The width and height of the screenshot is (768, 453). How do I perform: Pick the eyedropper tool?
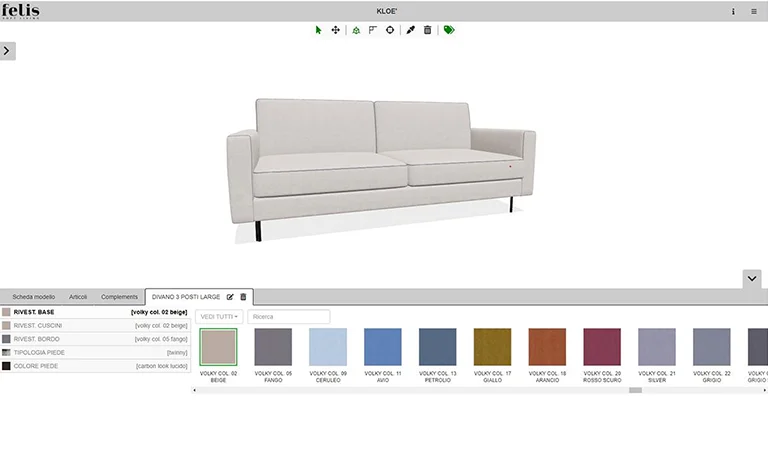tap(410, 30)
